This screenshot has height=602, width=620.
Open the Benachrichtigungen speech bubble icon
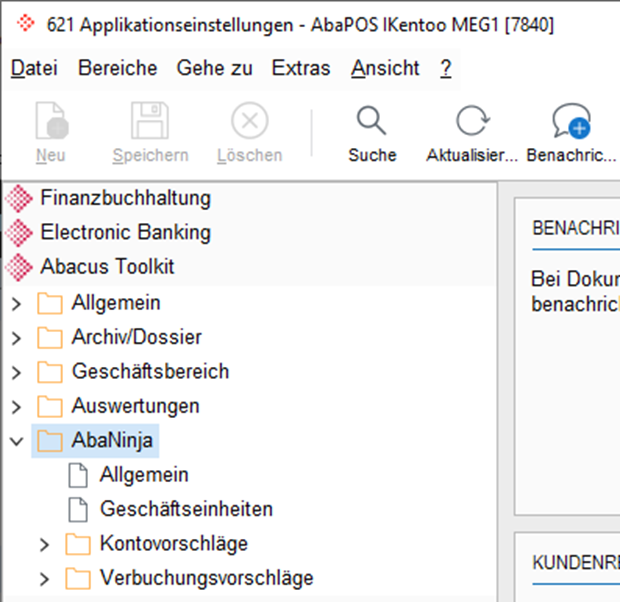tap(571, 123)
